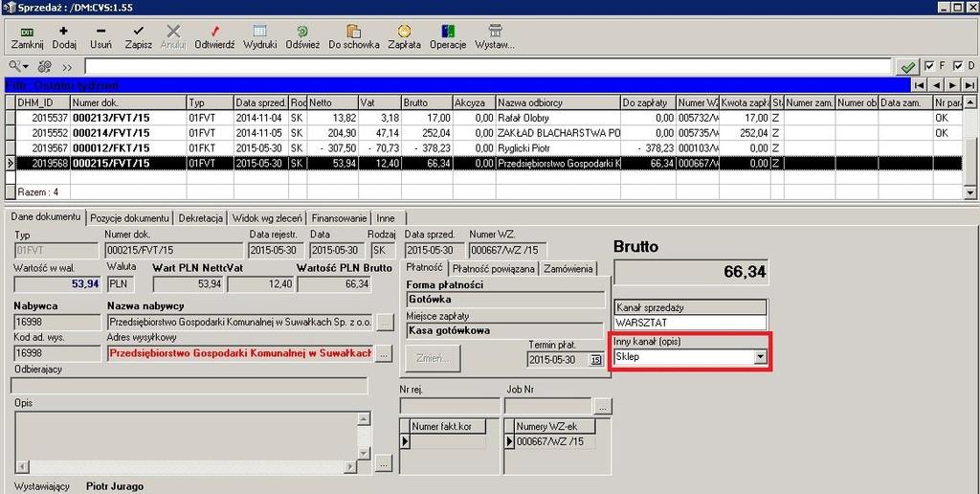Click Opis scrollbar up arrow
Image resolution: width=980 pixels, height=494 pixels.
(363, 418)
